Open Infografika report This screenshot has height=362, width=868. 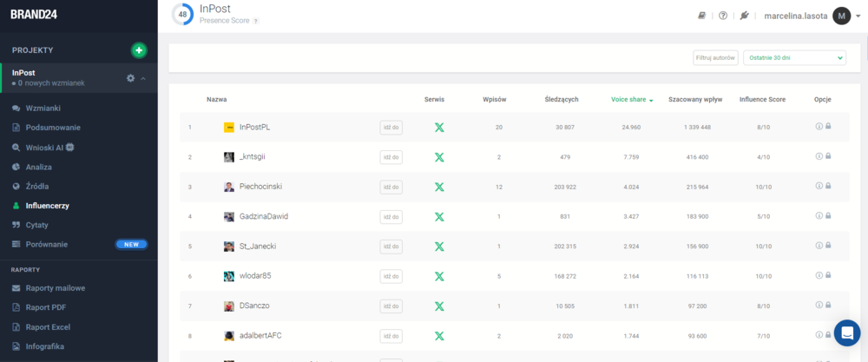point(44,346)
